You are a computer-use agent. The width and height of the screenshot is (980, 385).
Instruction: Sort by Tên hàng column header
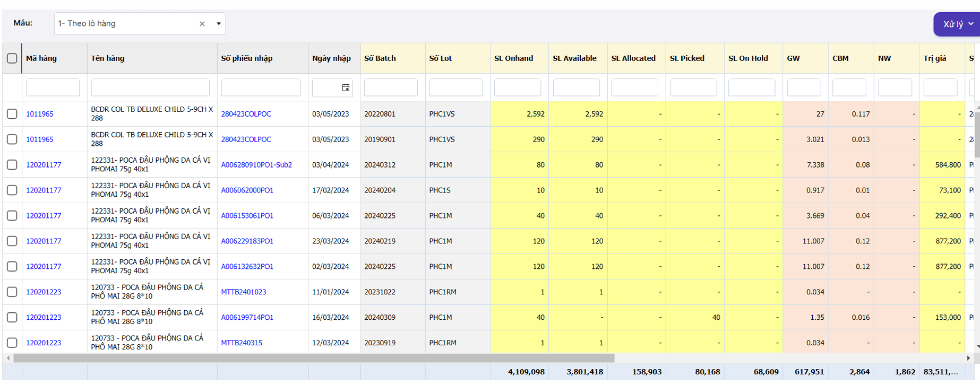(108, 58)
